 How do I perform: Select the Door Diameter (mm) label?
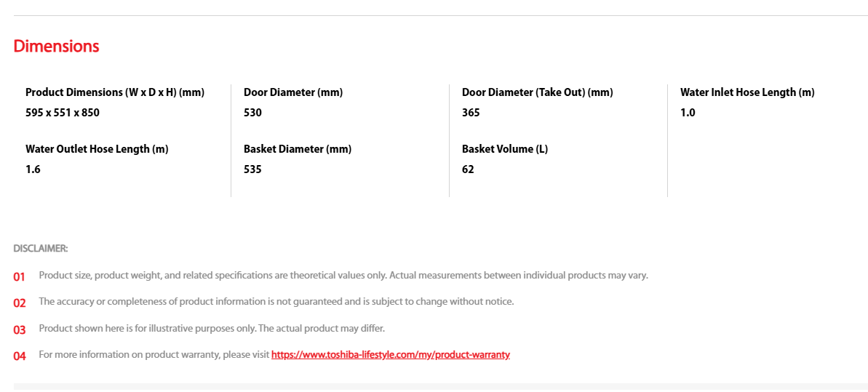pyautogui.click(x=293, y=93)
